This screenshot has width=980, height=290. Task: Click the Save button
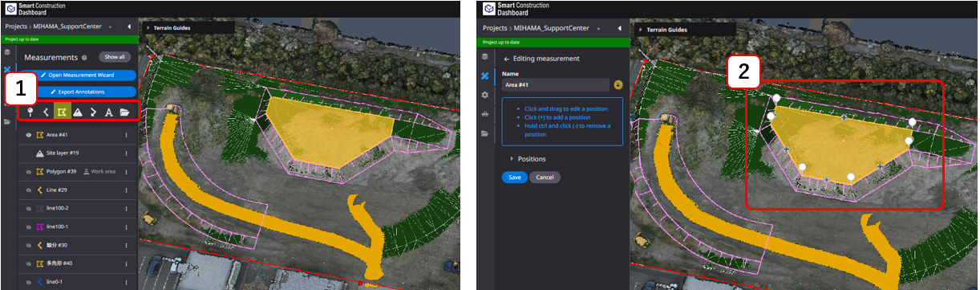coord(514,177)
